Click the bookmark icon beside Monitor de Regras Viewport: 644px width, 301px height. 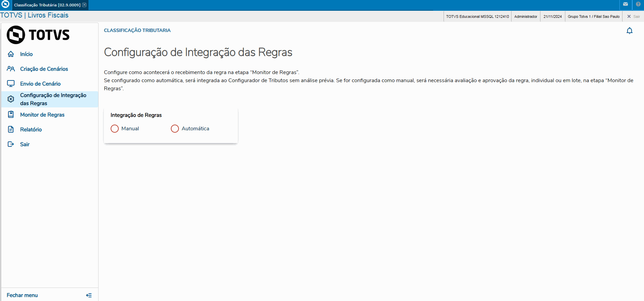[x=11, y=114]
